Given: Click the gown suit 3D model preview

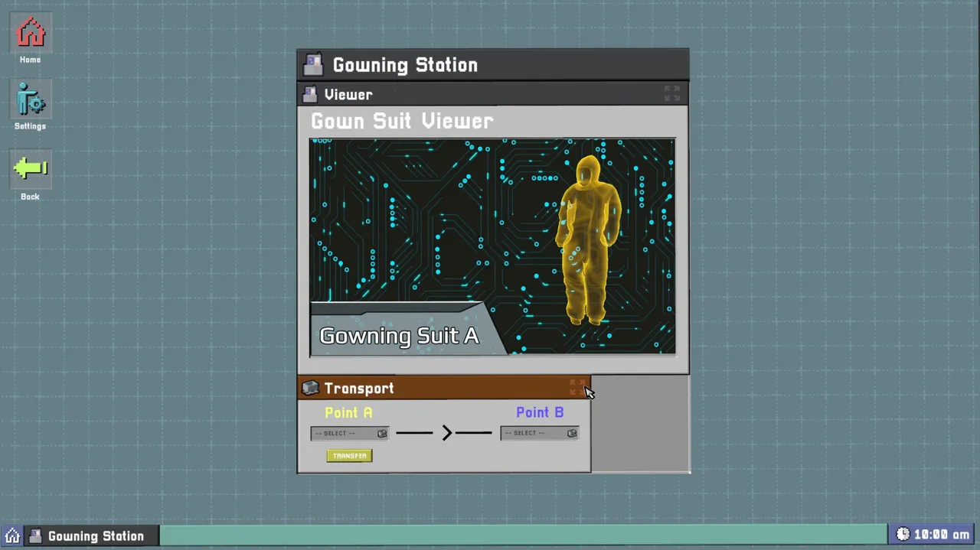Looking at the screenshot, I should point(588,240).
